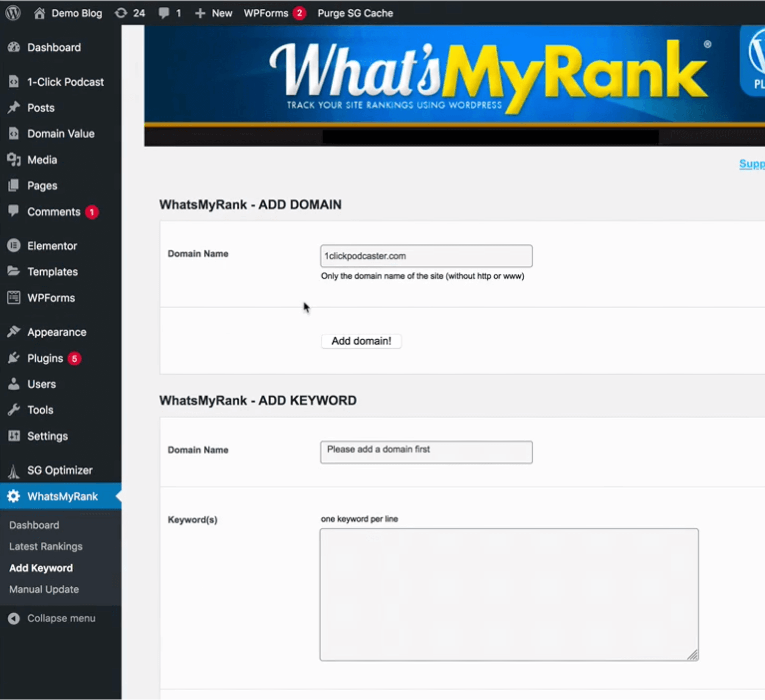Open the Dashboard menu item
765x700 pixels.
coord(54,48)
